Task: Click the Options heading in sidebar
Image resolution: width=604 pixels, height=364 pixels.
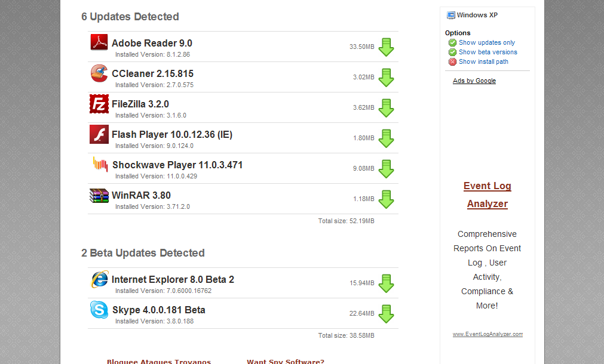Action: tap(458, 33)
